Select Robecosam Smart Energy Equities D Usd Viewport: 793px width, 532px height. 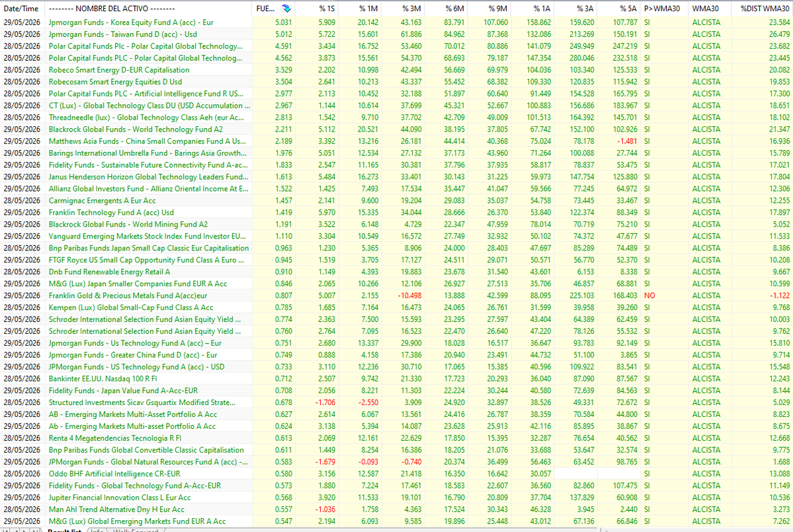pyautogui.click(x=397, y=82)
